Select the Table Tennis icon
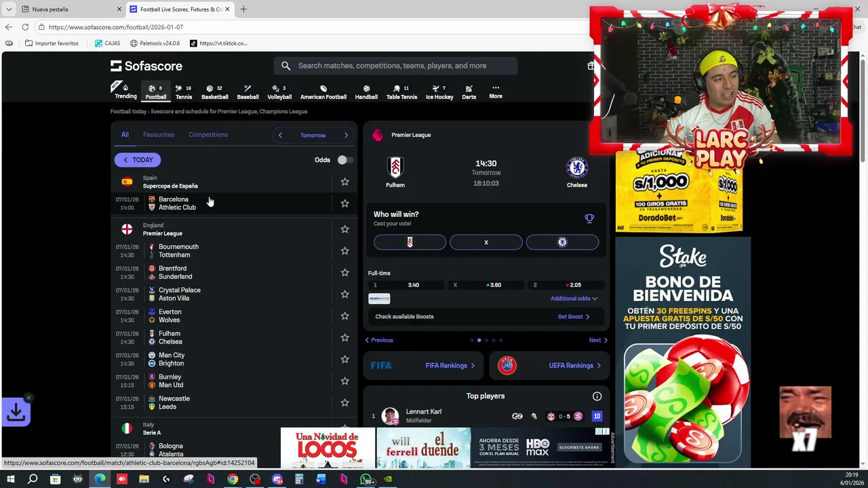This screenshot has height=488, width=868. (x=401, y=92)
